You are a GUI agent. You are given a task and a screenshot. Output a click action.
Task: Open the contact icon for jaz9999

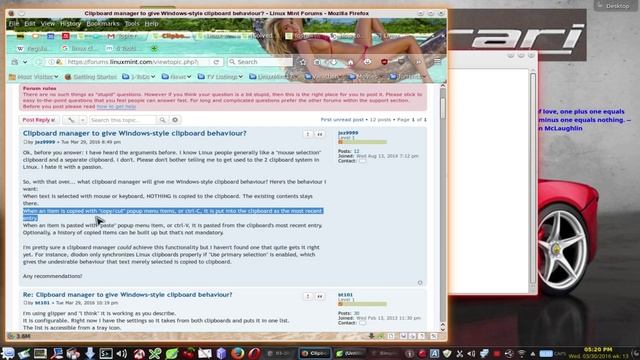(362, 161)
